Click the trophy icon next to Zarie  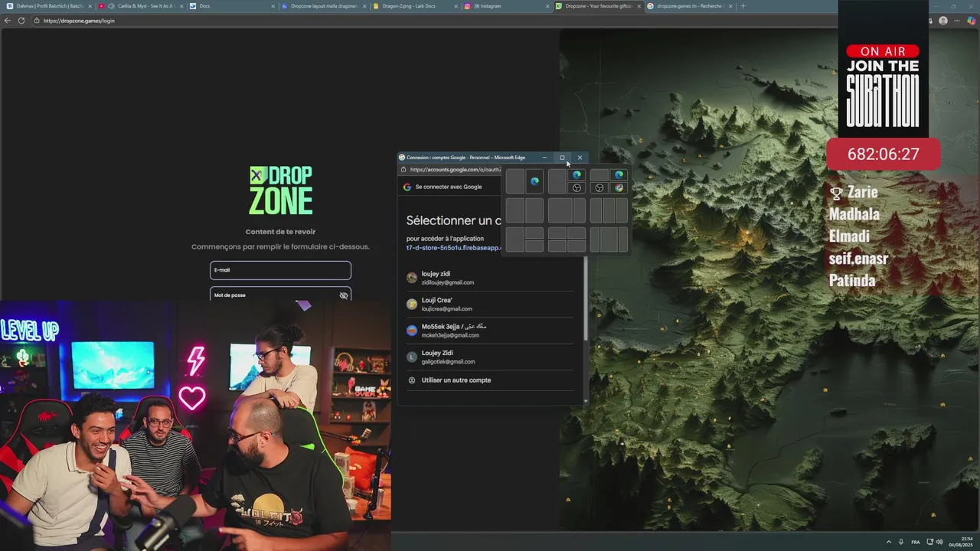pyautogui.click(x=836, y=192)
